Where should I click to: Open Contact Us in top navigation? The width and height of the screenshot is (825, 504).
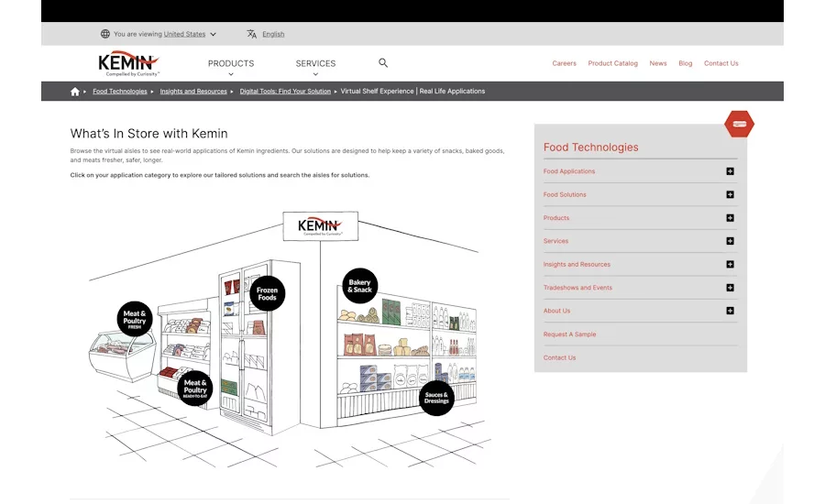[x=721, y=63]
